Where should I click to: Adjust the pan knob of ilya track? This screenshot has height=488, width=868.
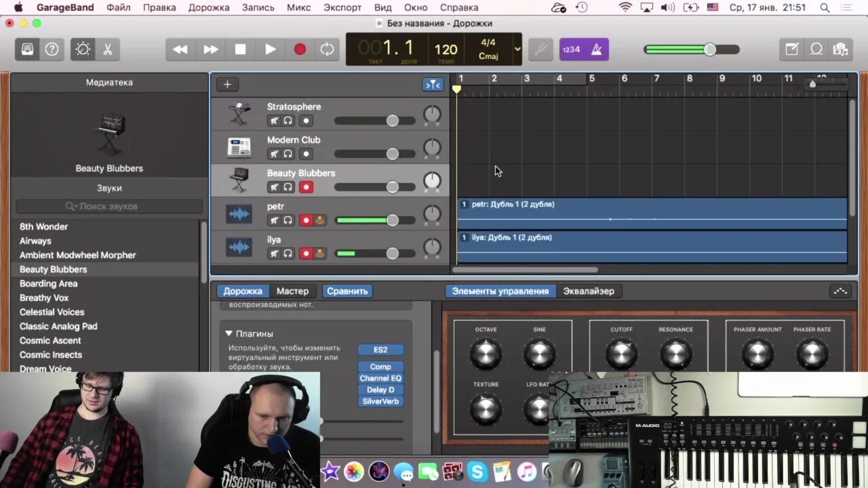click(x=432, y=247)
